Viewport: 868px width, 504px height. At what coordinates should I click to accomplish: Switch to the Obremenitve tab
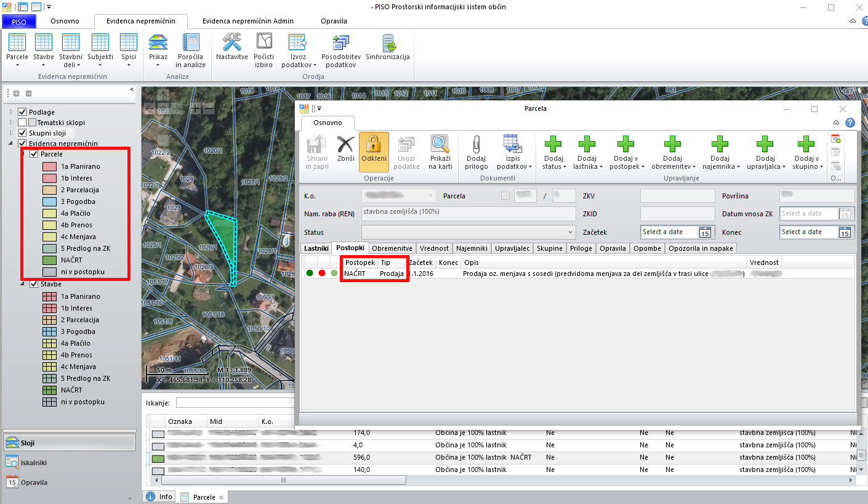point(392,248)
